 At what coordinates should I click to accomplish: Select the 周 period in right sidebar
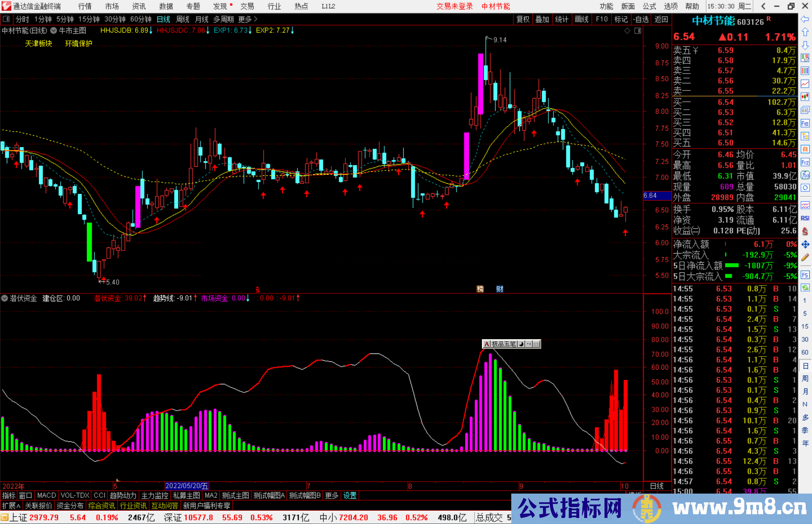(x=805, y=378)
